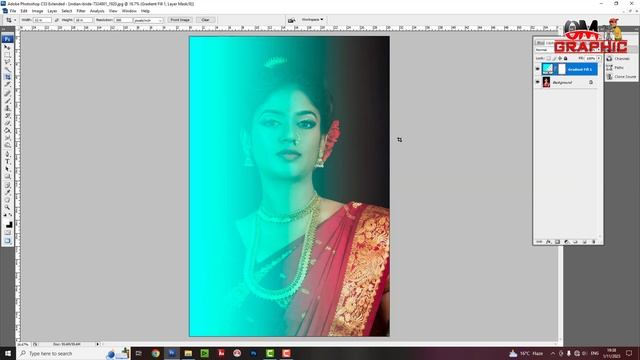Viewport: 640px width, 360px height.
Task: Open the Analysis menu
Action: coord(97,11)
